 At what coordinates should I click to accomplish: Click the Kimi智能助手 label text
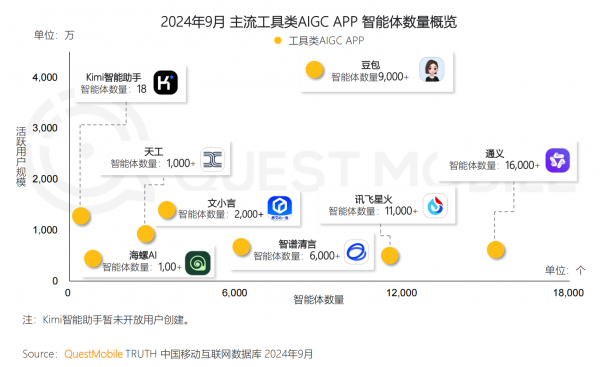click(x=114, y=77)
